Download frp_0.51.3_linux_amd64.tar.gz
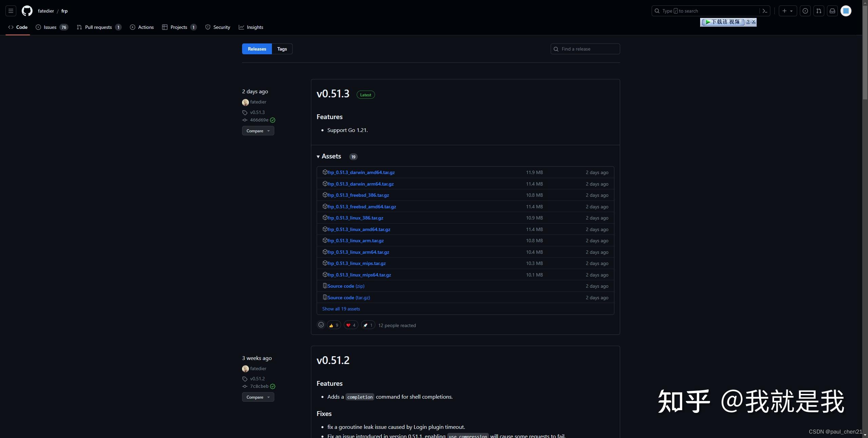 [x=359, y=229]
